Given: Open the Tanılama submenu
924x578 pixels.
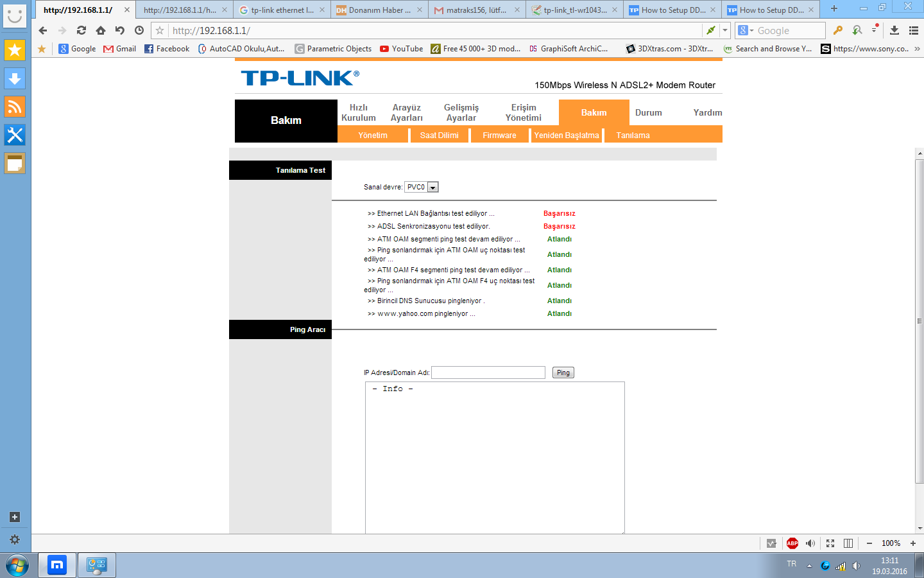Looking at the screenshot, I should click(633, 136).
